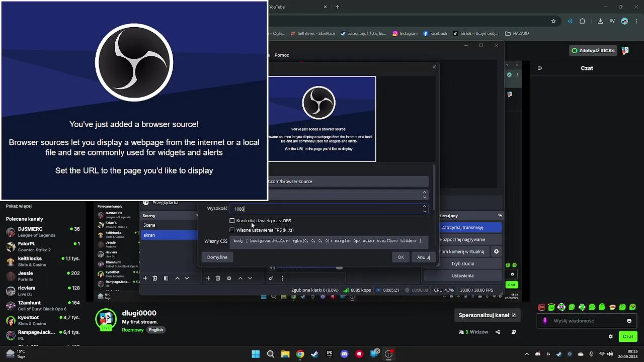Open DJSMIERC recommended channel

coord(43,232)
